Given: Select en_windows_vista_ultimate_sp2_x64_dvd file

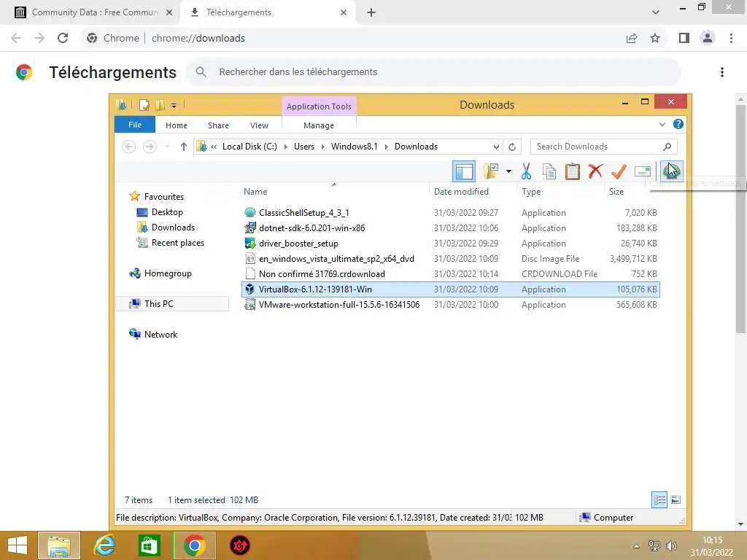Looking at the screenshot, I should point(451,259).
